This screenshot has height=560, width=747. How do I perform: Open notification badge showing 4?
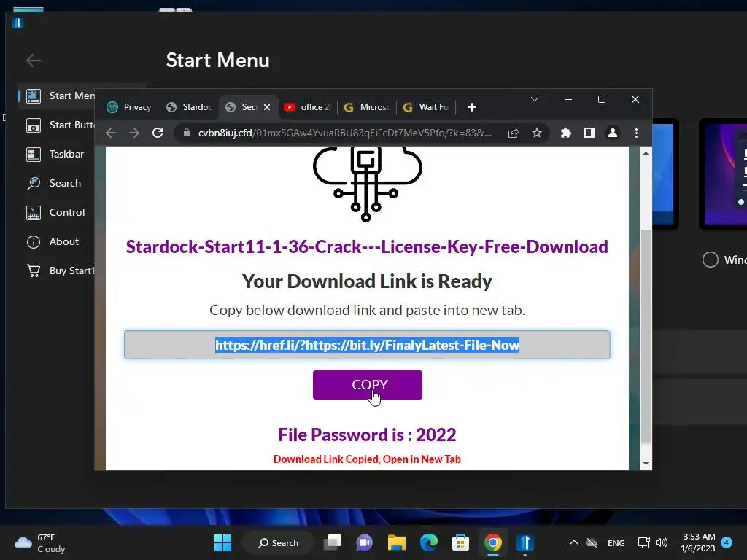click(727, 542)
